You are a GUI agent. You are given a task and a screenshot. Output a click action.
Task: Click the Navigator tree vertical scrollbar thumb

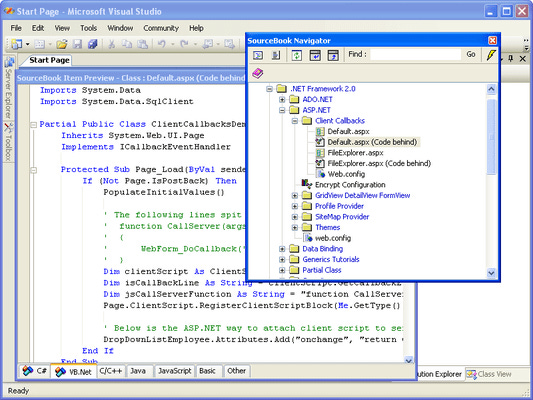coord(491,137)
